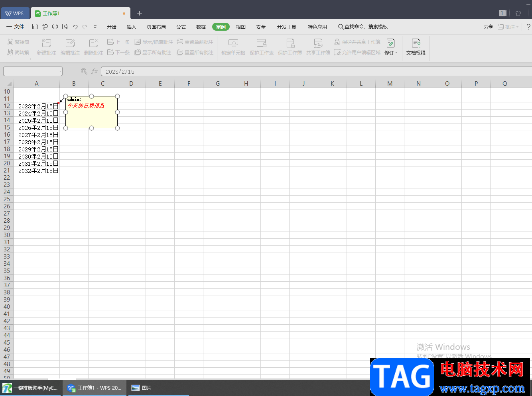
Task: Click the Print icon in quick toolbar
Action: pos(55,27)
